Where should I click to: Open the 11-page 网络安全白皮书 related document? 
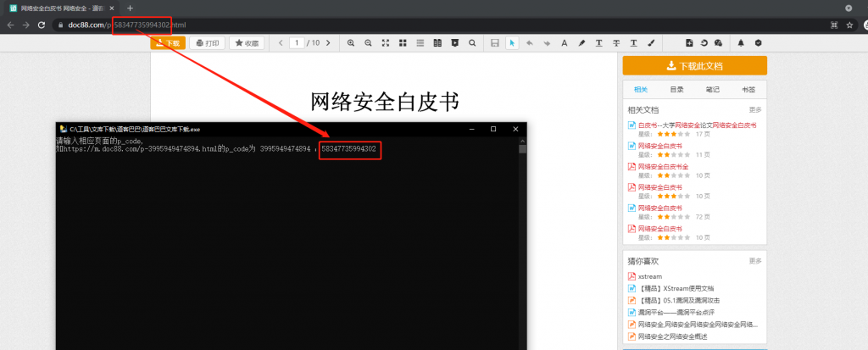point(659,146)
